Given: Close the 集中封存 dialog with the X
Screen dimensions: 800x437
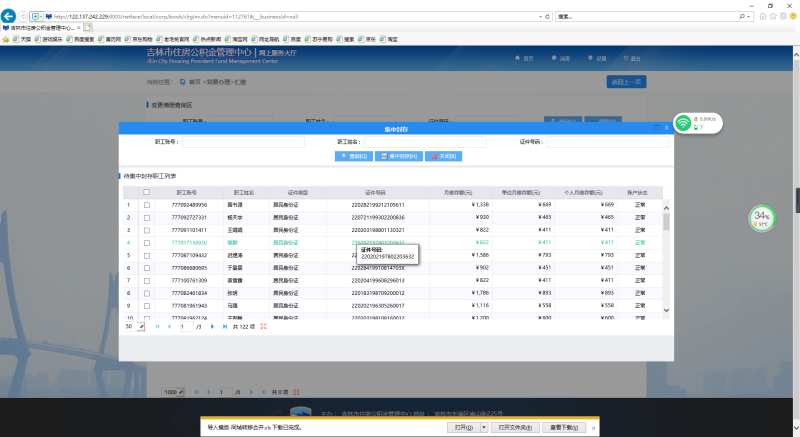Looking at the screenshot, I should 666,127.
